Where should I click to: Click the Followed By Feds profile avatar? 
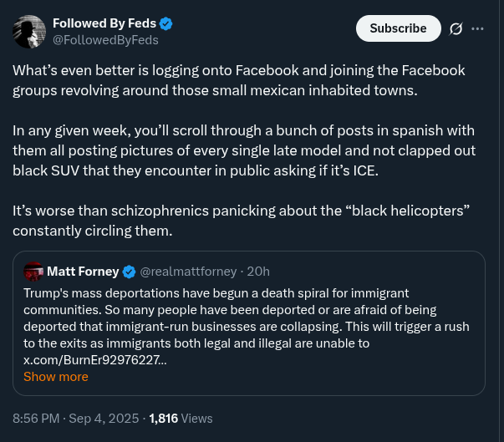[29, 31]
